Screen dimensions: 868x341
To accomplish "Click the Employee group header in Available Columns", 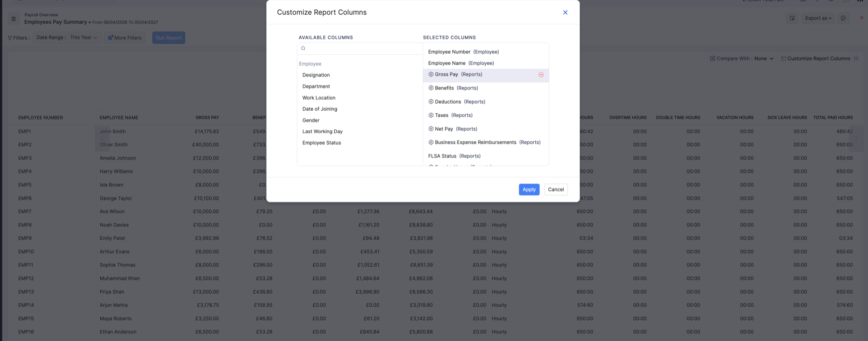I will click(x=310, y=64).
